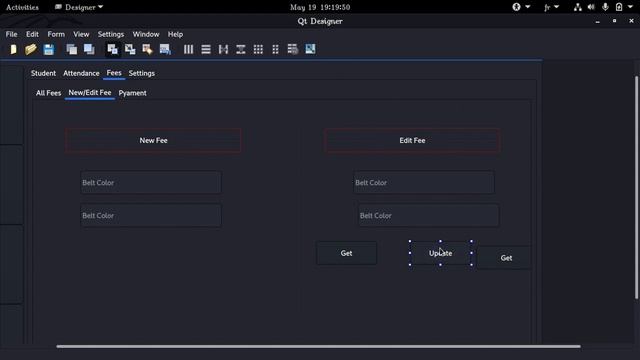Click the Break Layout icon
Screen dimensions: 640x360
[x=293, y=49]
